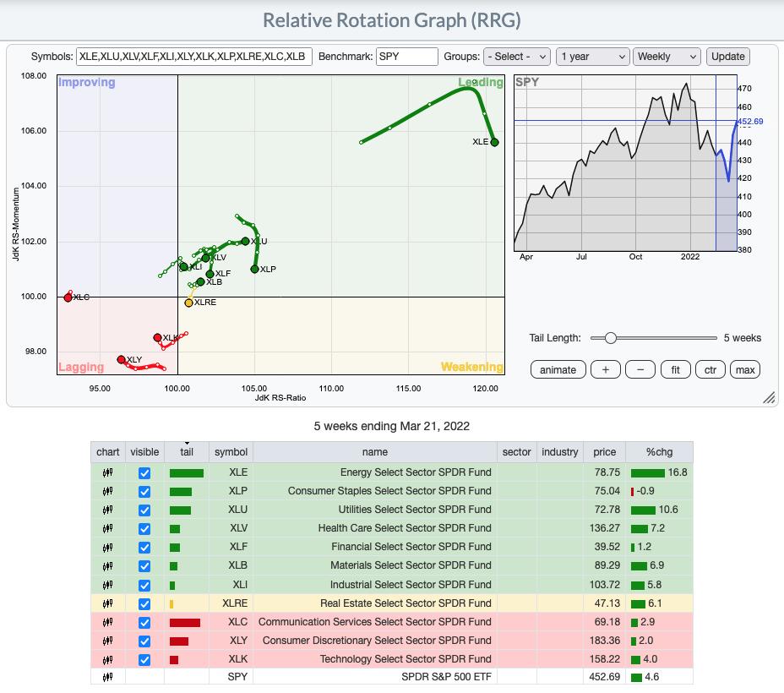
Task: Open the chart icon for XLRE row
Action: [x=107, y=603]
